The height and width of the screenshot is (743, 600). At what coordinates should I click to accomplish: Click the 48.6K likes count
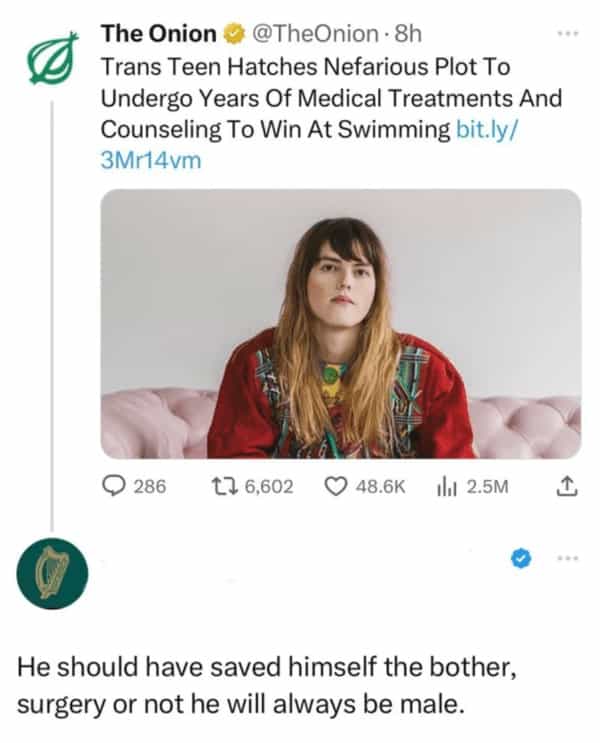click(x=382, y=487)
